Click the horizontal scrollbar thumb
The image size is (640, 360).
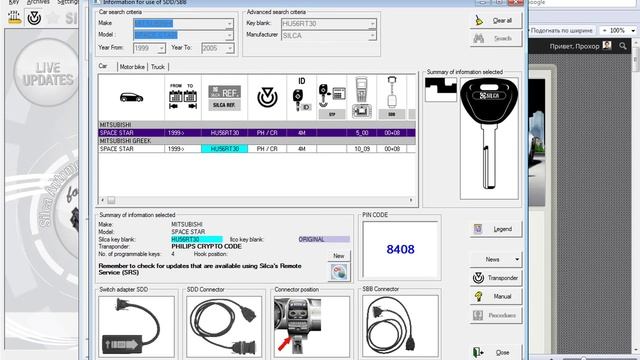[x=111, y=200]
